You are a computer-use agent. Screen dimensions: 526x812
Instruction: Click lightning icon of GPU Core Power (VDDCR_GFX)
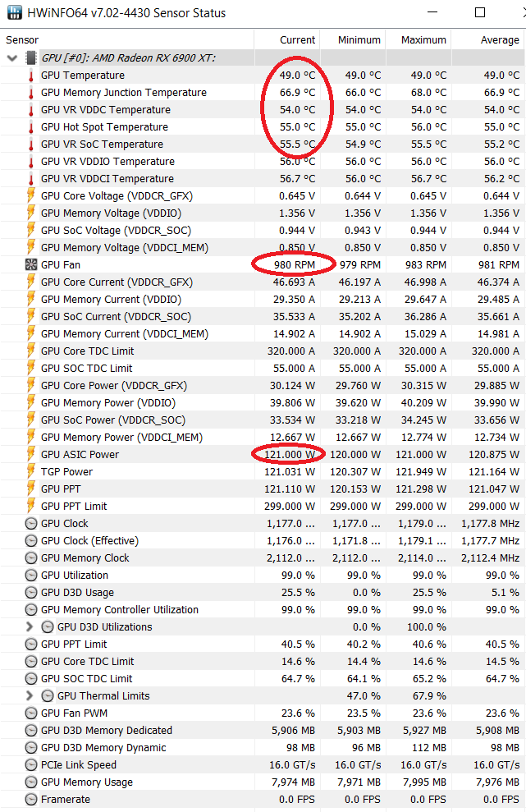31,385
